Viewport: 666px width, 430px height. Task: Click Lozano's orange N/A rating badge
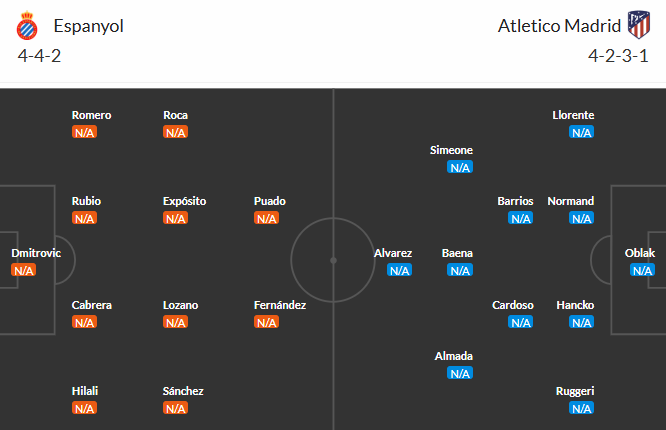point(176,322)
